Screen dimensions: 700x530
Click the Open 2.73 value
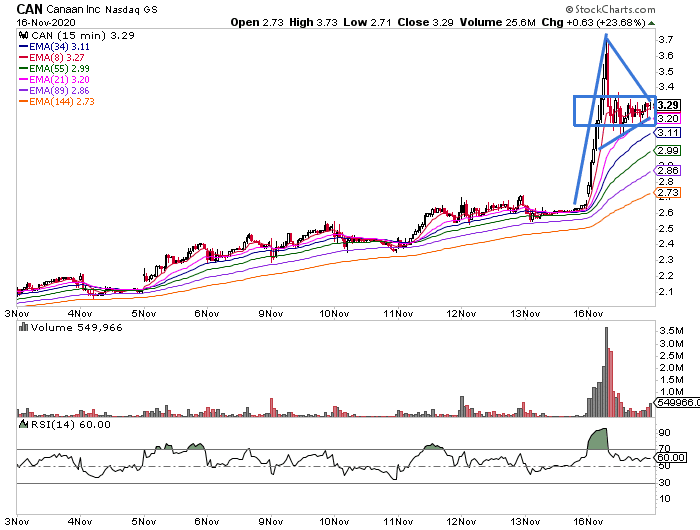257,22
